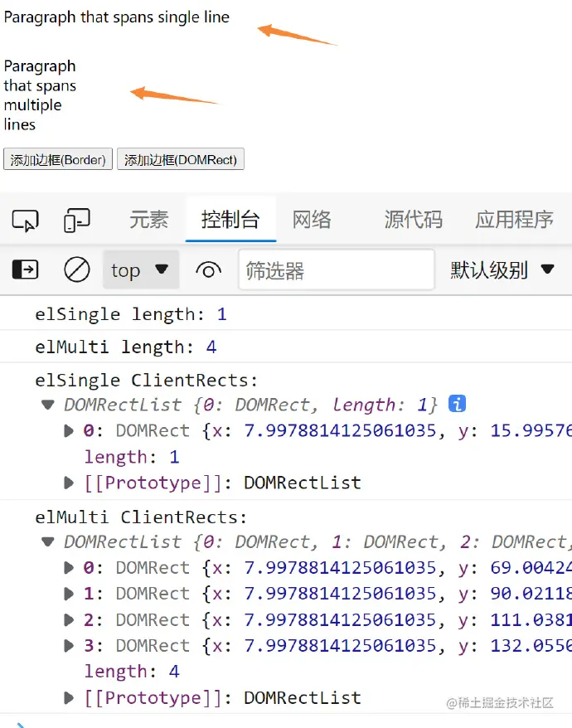Open the top context dropdown
572x728 pixels.
[x=141, y=269]
